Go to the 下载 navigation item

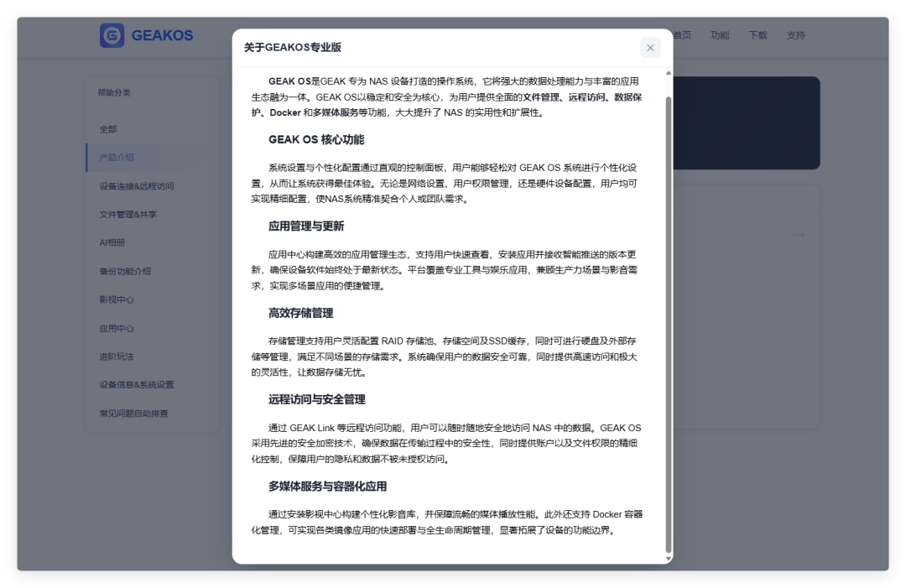tap(758, 35)
